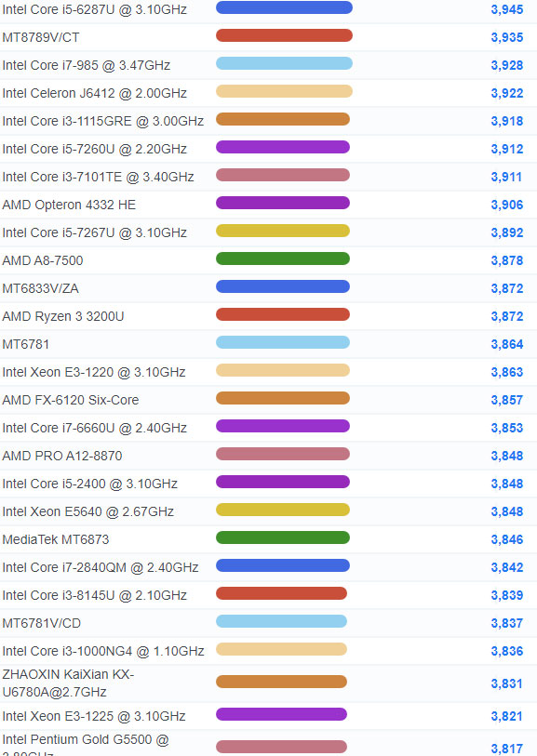Screen dimensions: 537x756
Task: Click the 3,872 score for MT6833V/ZA
Action: click(507, 289)
